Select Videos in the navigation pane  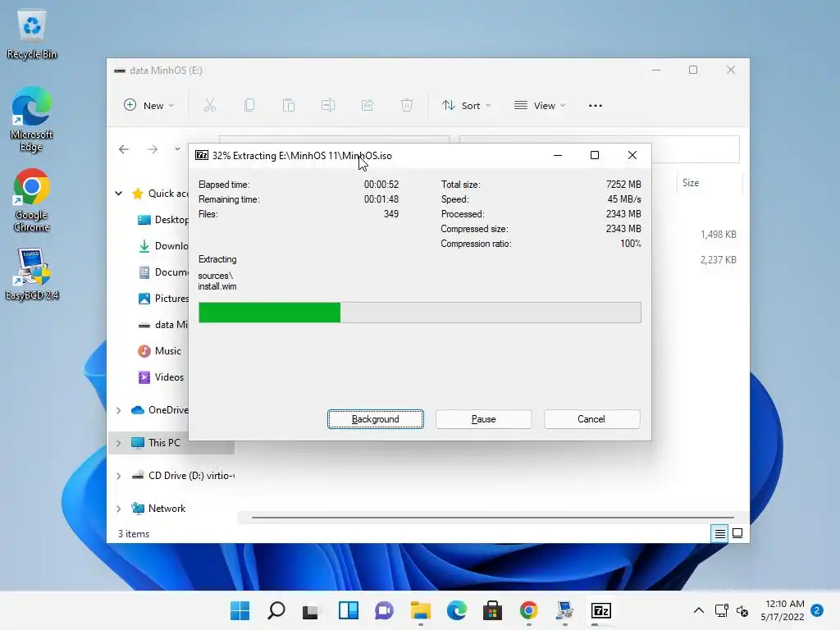pyautogui.click(x=161, y=377)
